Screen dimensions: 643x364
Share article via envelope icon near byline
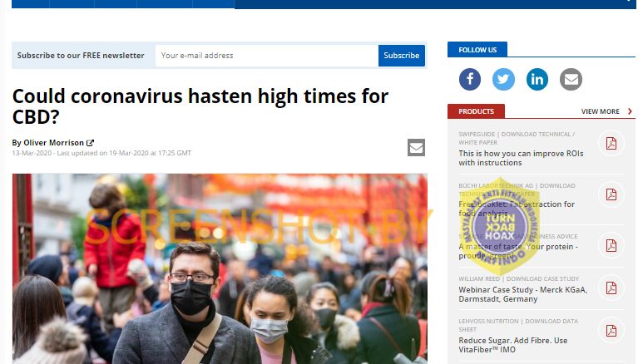pos(416,148)
